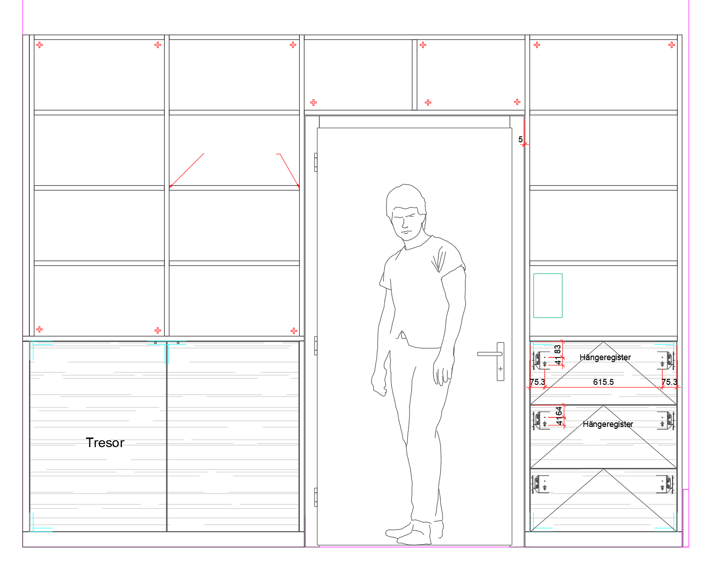Screen dimensions: 728x562
Task: Select the 615.5 width dimension text
Action: [x=603, y=382]
